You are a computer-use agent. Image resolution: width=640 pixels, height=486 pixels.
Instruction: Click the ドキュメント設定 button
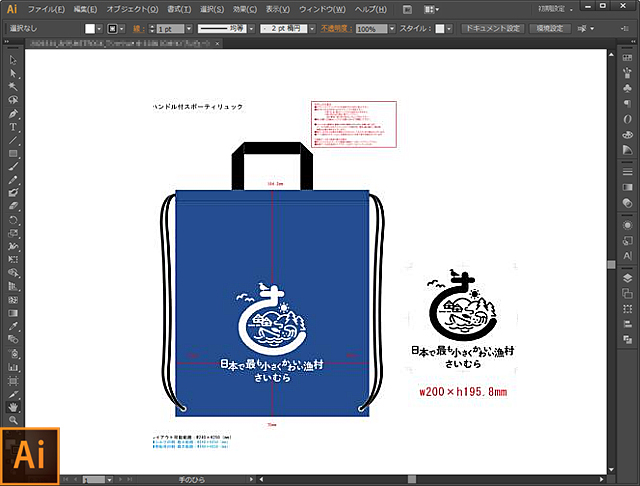[491, 29]
